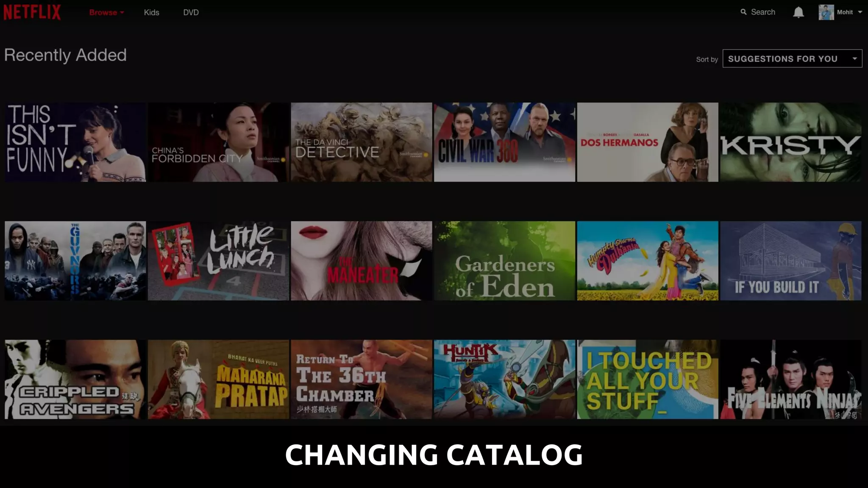Select Dos Hermanos movie card

coord(648,142)
